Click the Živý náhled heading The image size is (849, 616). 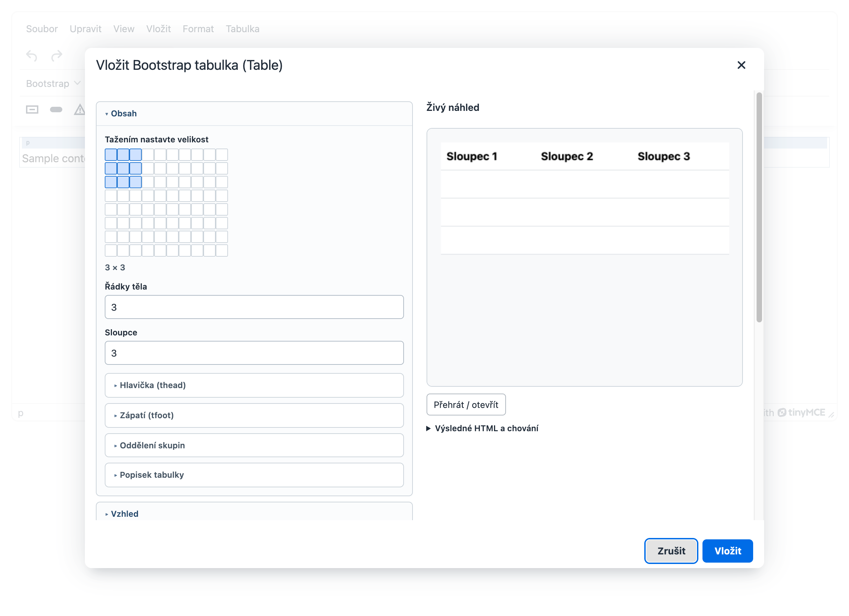453,107
